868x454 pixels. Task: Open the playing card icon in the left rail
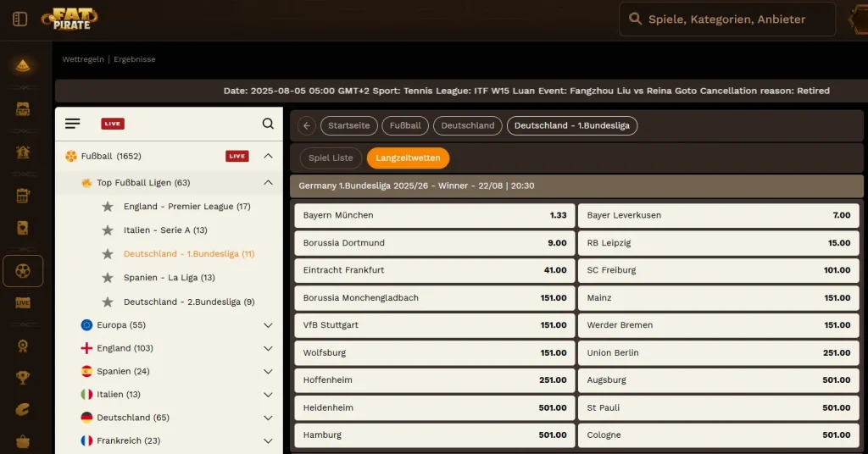[23, 228]
